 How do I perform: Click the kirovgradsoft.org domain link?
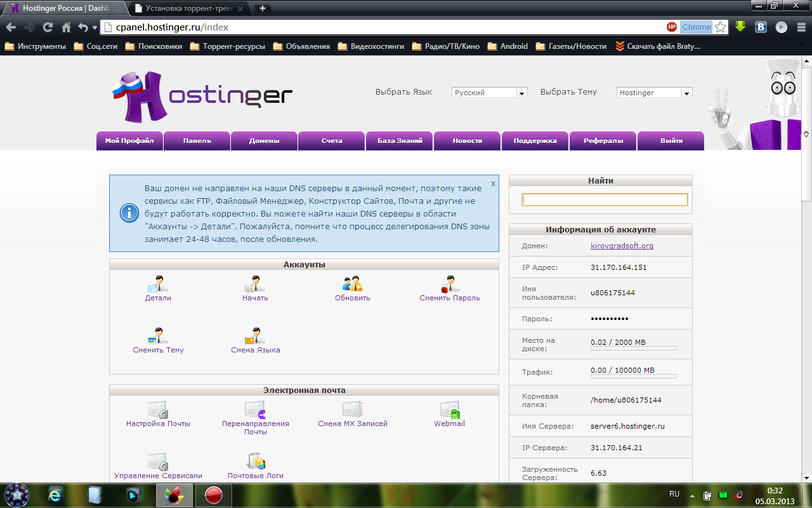622,246
